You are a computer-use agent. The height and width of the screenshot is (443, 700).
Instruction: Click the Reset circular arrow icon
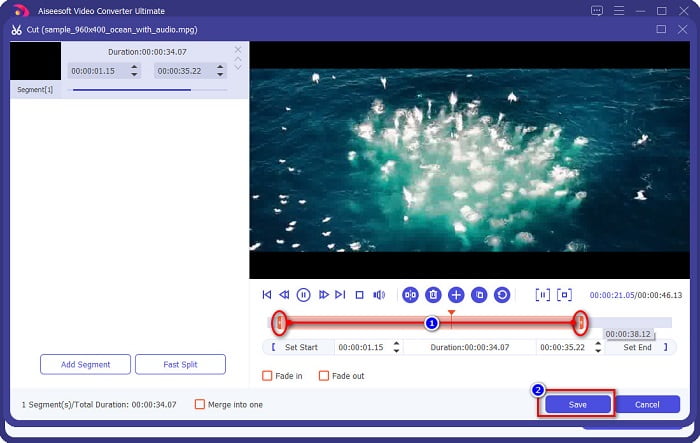pyautogui.click(x=502, y=295)
